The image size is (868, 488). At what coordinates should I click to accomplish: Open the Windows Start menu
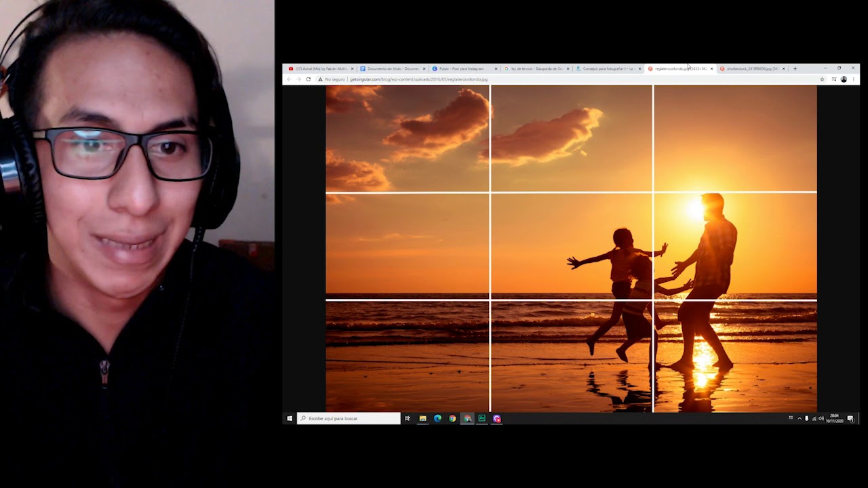pyautogui.click(x=290, y=419)
